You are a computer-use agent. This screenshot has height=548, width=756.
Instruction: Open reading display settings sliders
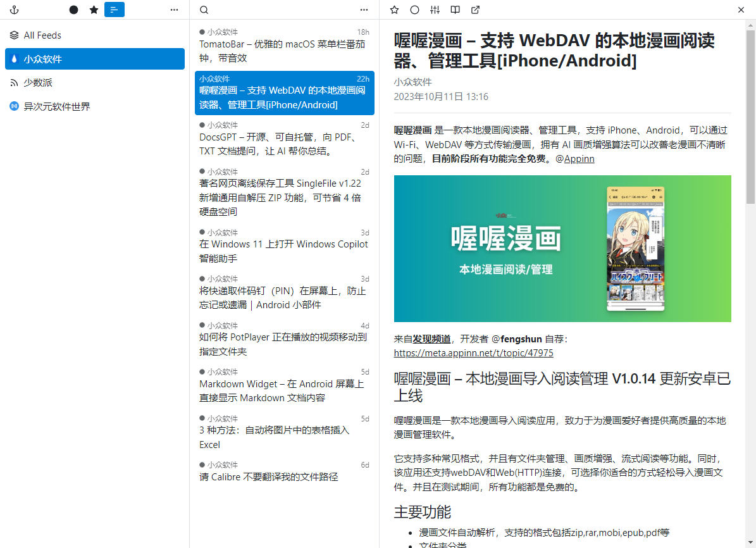[435, 9]
